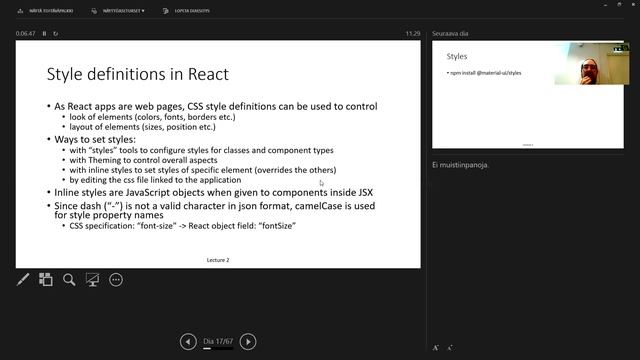
Task: Click the CSS specification font-size example line
Action: pos(182,226)
